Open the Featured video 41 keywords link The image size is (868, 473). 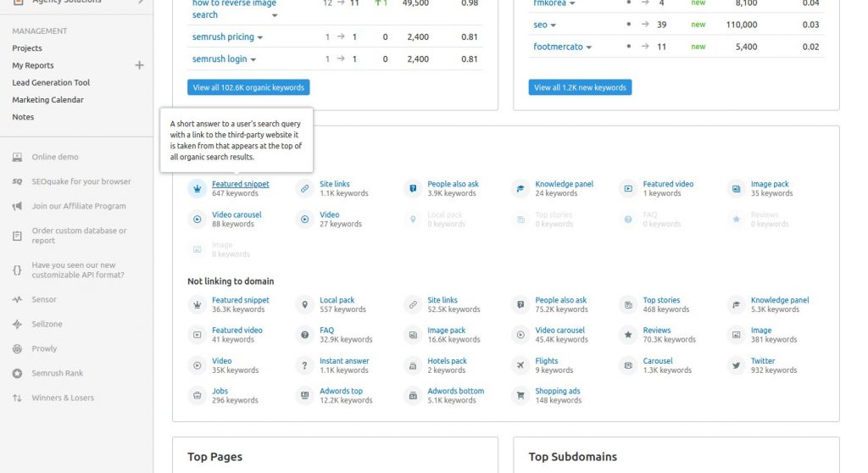pyautogui.click(x=237, y=330)
